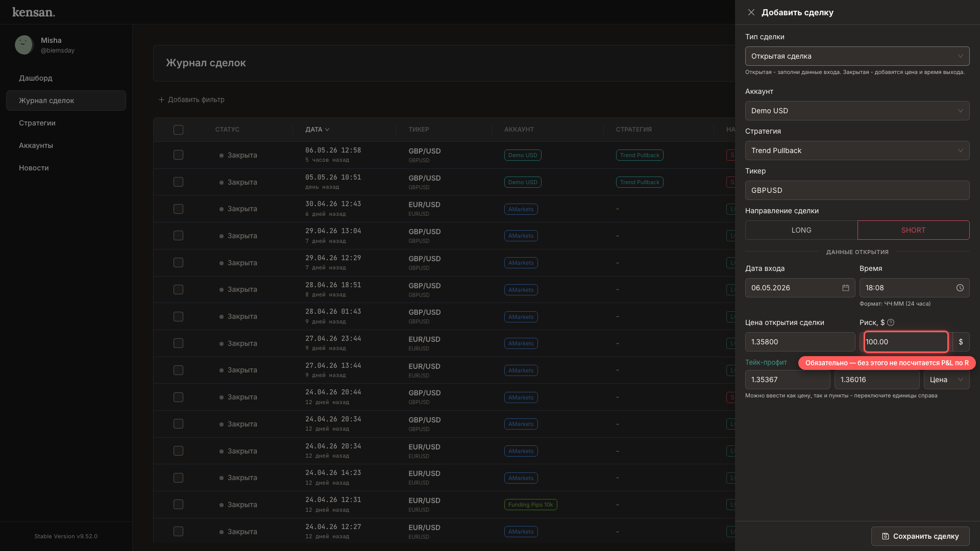Open the Стратегия Trend Pullback dropdown

tap(857, 151)
